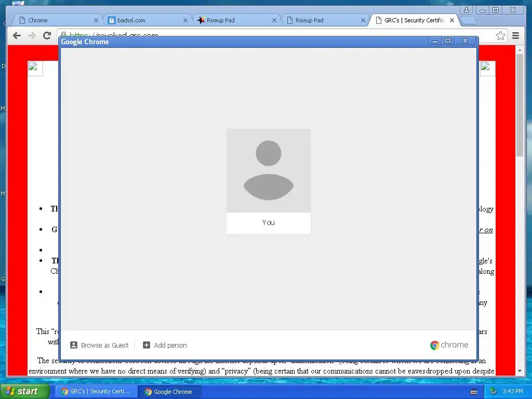Open the profile switcher icon in title bar
Image resolution: width=532 pixels, height=399 pixels.
pyautogui.click(x=467, y=10)
